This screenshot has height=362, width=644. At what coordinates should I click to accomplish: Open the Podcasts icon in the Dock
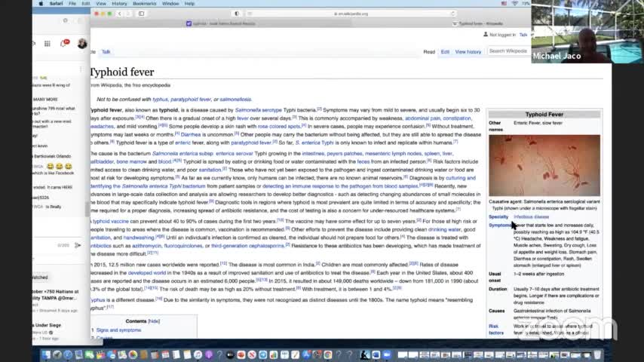pyautogui.click(x=209, y=354)
